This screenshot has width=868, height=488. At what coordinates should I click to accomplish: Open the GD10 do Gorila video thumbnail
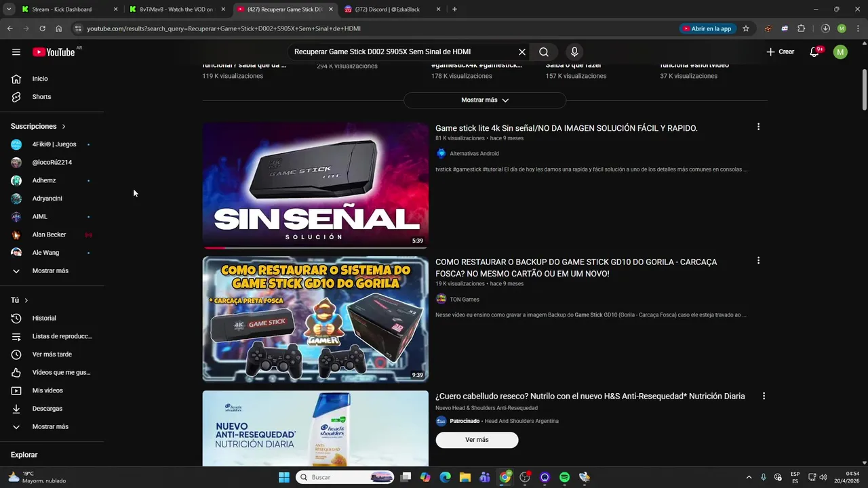click(x=315, y=319)
